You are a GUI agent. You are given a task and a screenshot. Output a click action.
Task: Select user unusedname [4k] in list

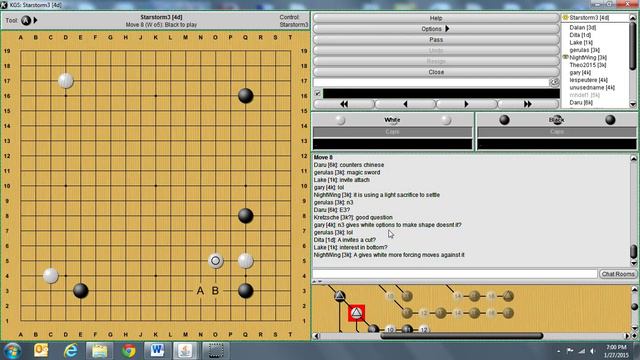click(592, 87)
